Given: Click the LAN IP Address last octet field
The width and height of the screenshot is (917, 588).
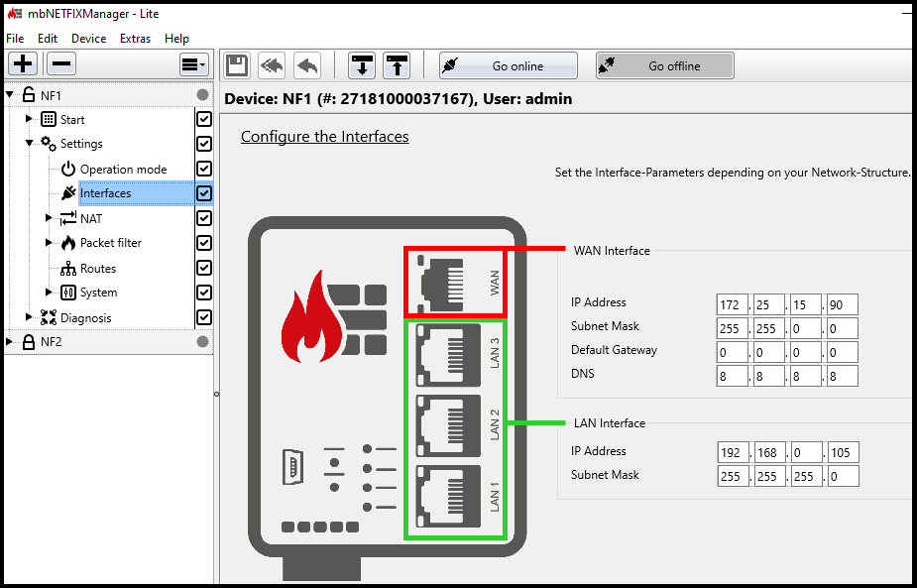Looking at the screenshot, I should [x=844, y=452].
